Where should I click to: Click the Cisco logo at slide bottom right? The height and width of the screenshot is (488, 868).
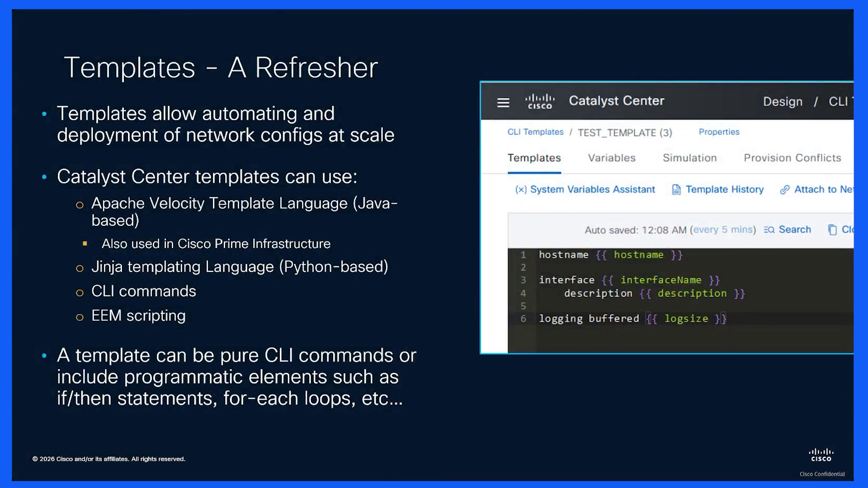pyautogui.click(x=821, y=455)
